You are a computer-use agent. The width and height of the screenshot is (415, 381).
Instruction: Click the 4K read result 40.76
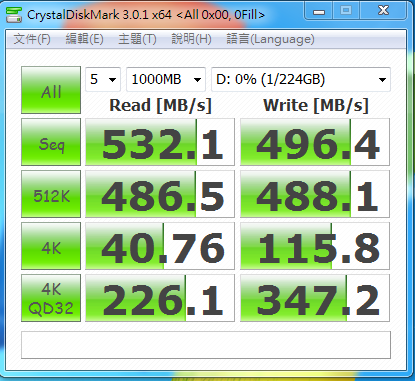point(160,246)
